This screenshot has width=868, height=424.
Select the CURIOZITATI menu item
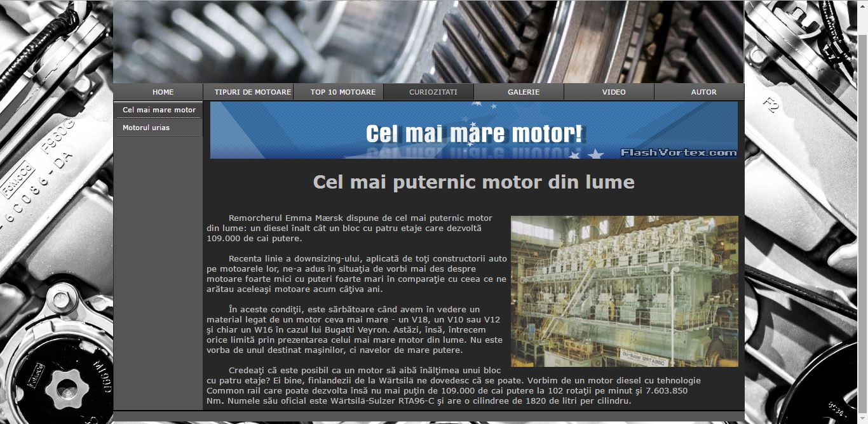click(433, 92)
